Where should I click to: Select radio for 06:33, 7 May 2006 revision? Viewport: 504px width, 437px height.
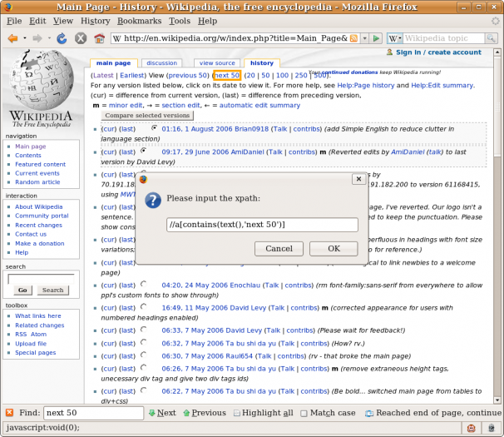point(143,329)
